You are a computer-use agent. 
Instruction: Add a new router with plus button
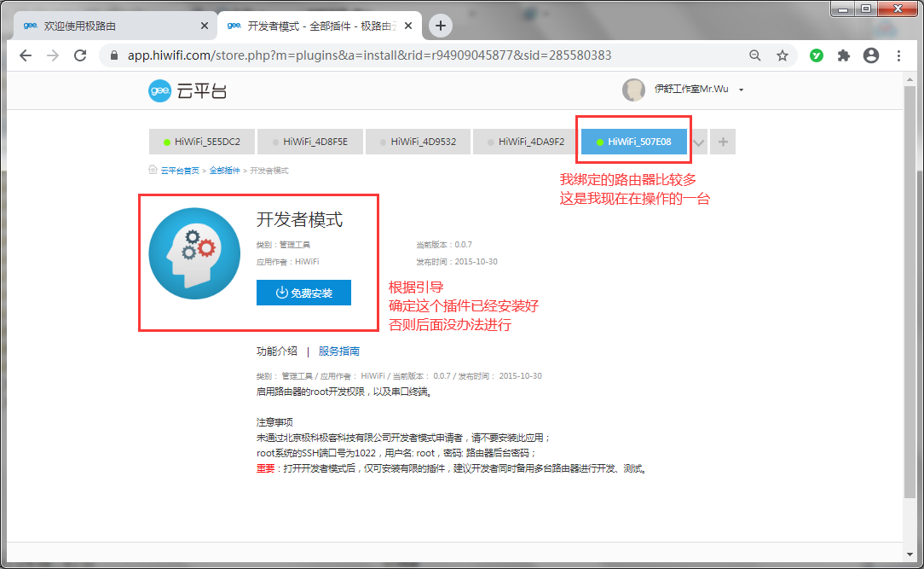tap(723, 142)
